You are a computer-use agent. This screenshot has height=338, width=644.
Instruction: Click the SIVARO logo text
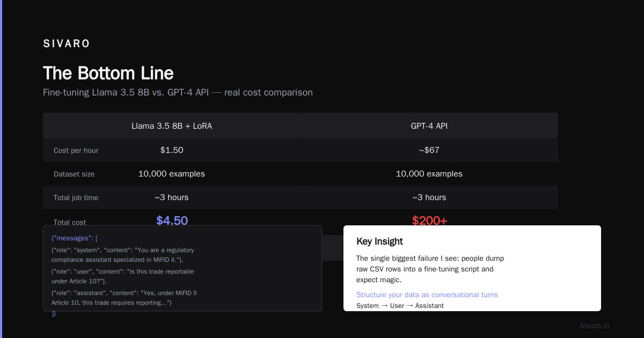pyautogui.click(x=67, y=44)
